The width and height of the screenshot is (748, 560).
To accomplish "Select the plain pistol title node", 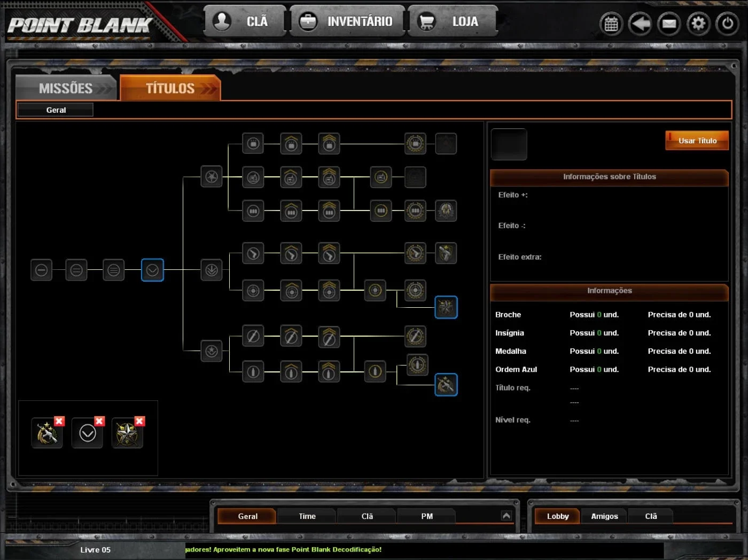I will [253, 253].
